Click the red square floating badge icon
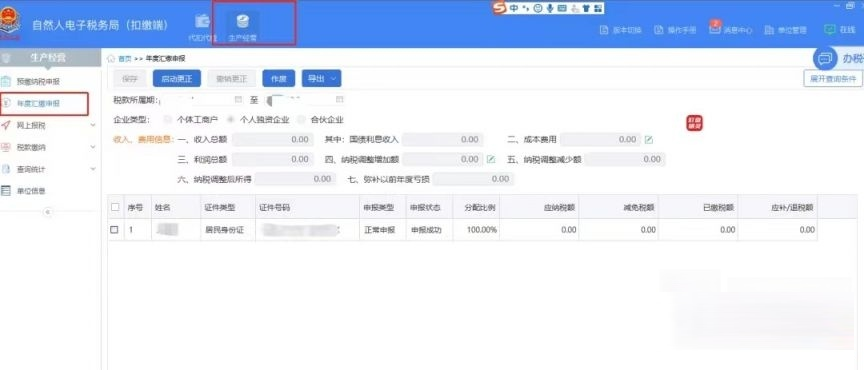 694,123
